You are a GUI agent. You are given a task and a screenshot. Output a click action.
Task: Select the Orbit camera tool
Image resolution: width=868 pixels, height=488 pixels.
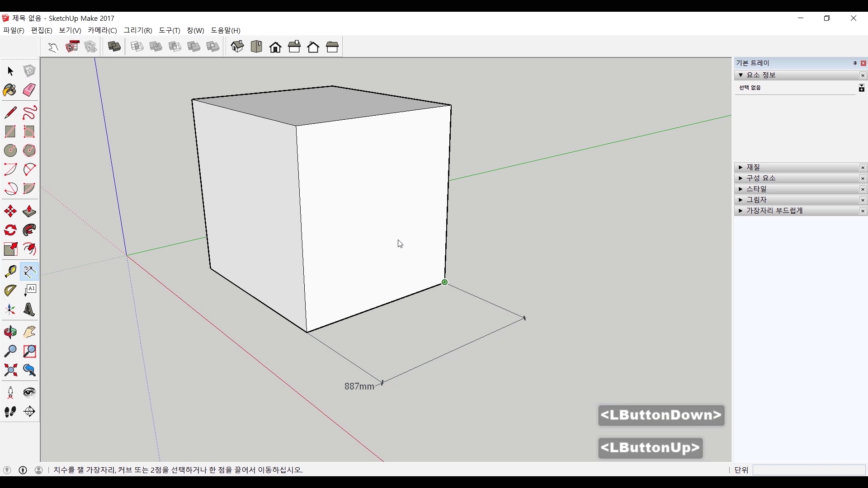(10, 332)
